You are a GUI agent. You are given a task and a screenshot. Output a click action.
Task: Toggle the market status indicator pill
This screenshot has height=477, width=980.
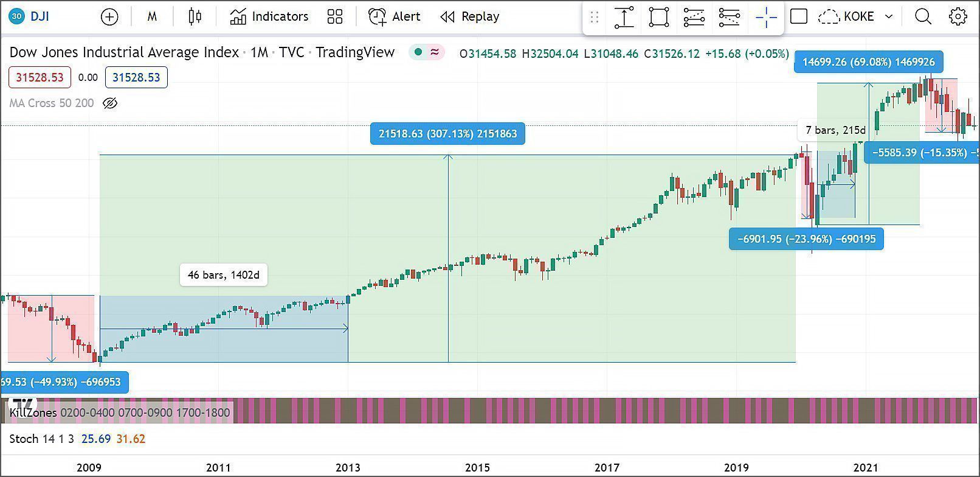point(427,52)
